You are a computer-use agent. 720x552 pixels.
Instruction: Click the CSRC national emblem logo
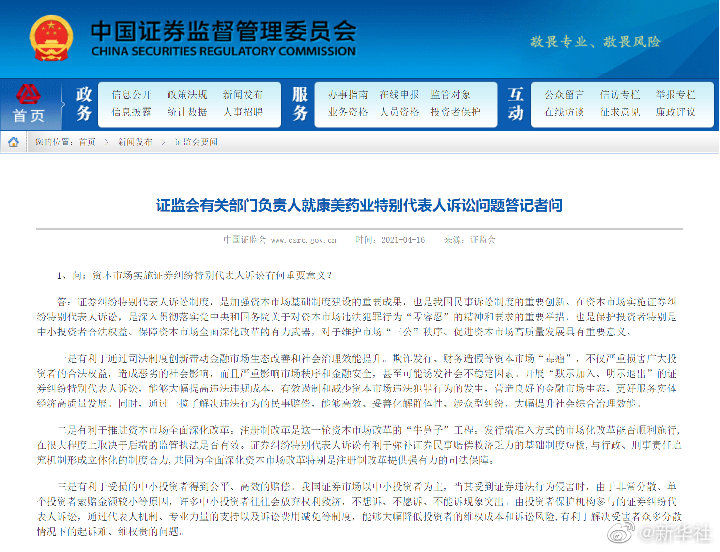51,37
